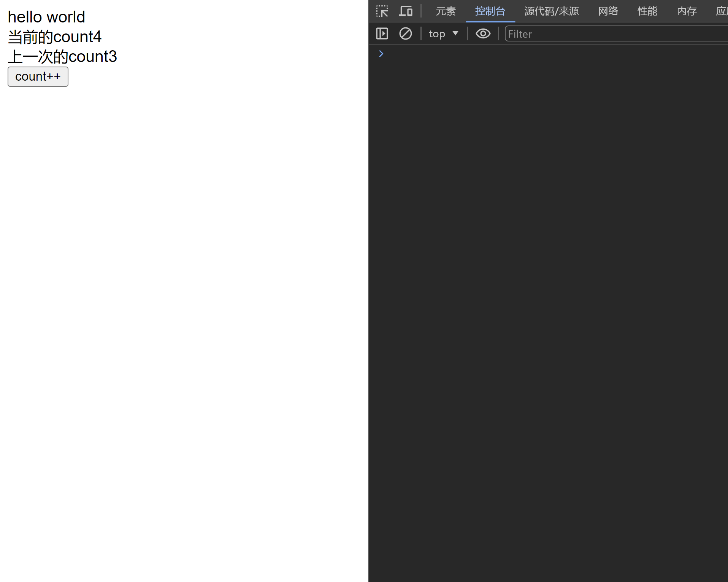Viewport: 728px width, 582px height.
Task: Switch to the 性能 tab
Action: pos(647,11)
